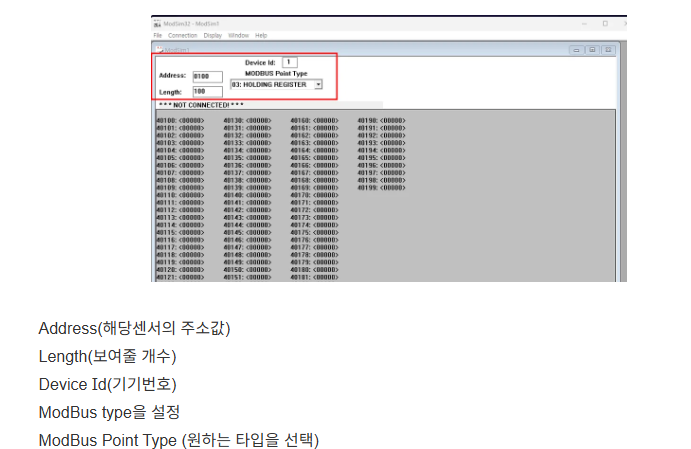Select register 40135 value
This screenshot has width=691, height=449.
pyautogui.click(x=259, y=158)
